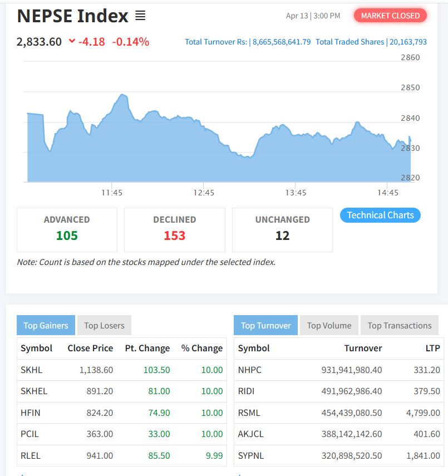Open the hamburger menu beside NEPSE Index
Image resolution: width=448 pixels, height=476 pixels.
pyautogui.click(x=140, y=16)
